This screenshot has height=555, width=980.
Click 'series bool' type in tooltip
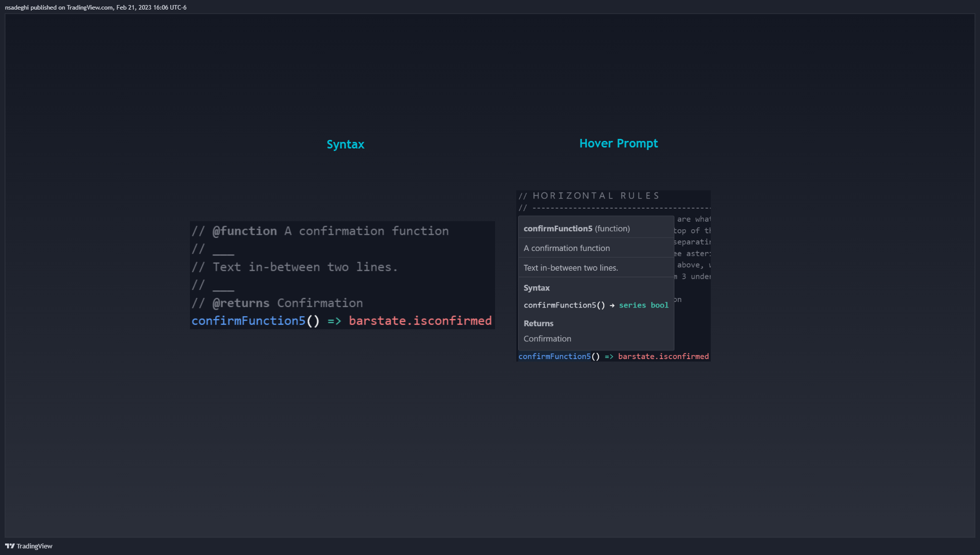click(x=644, y=305)
